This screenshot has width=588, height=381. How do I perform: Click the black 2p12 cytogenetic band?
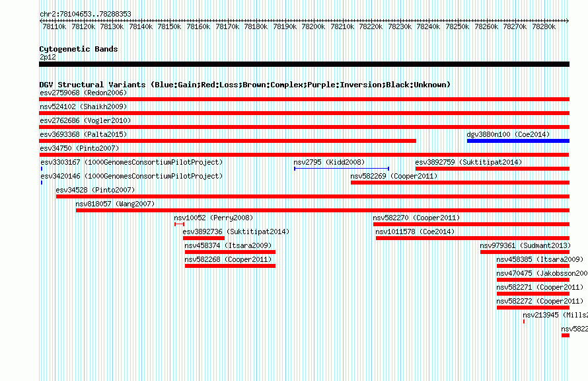coord(304,64)
